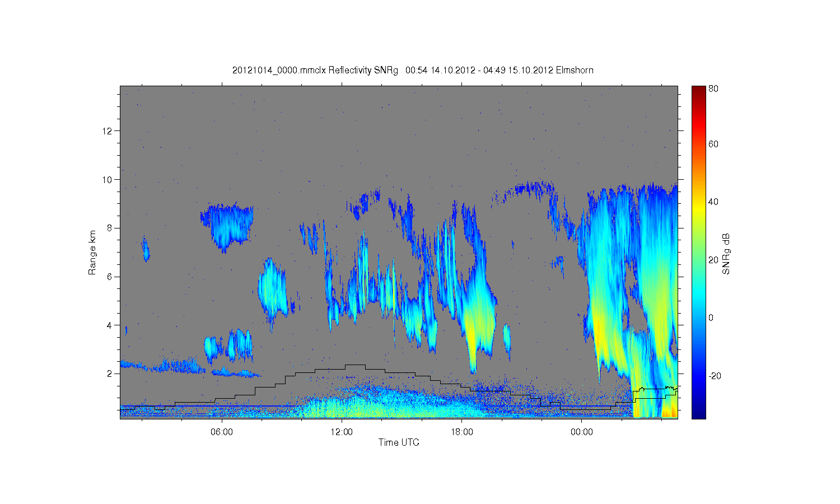
Task: Click the range tick label 2
Action: (x=110, y=374)
